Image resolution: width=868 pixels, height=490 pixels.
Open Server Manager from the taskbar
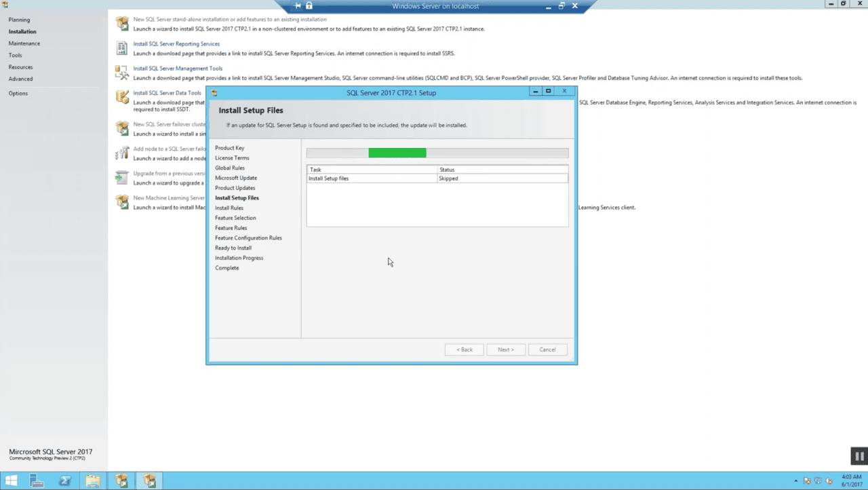pos(37,481)
